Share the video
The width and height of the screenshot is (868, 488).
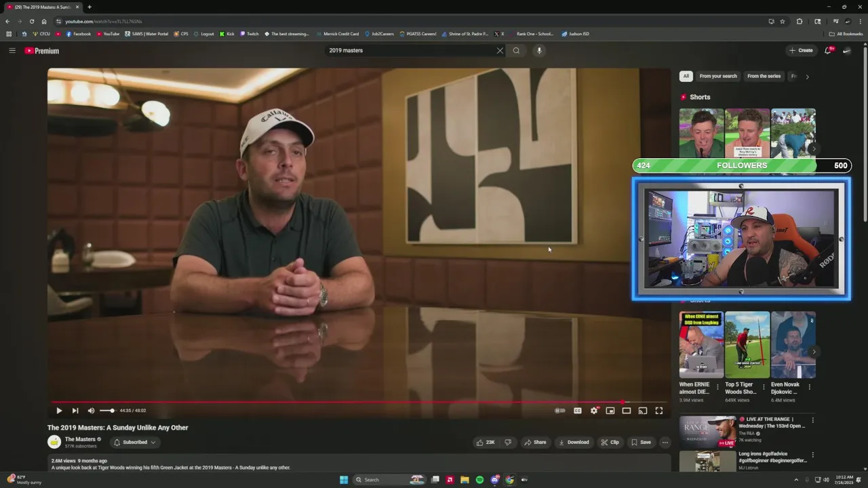tap(534, 442)
